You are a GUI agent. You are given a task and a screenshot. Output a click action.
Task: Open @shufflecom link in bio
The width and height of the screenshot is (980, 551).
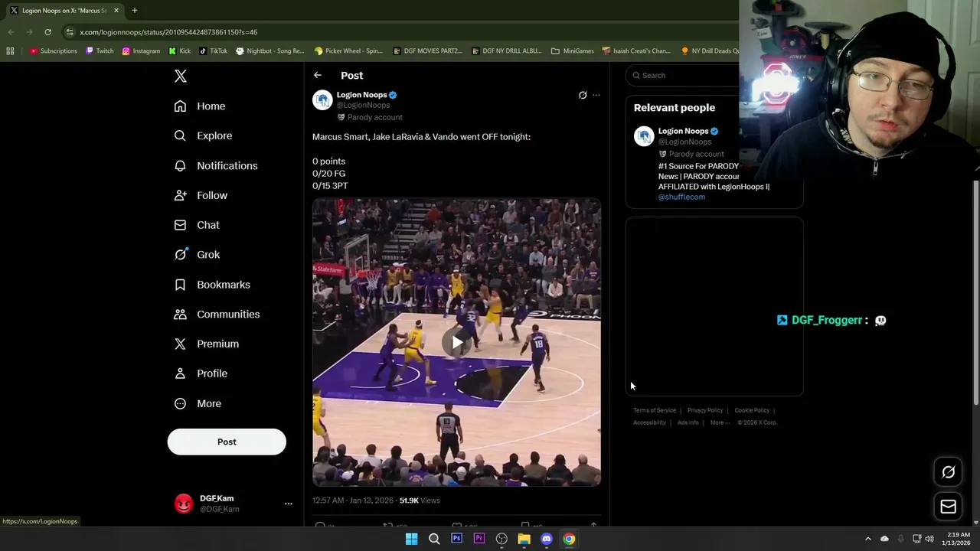tap(681, 197)
